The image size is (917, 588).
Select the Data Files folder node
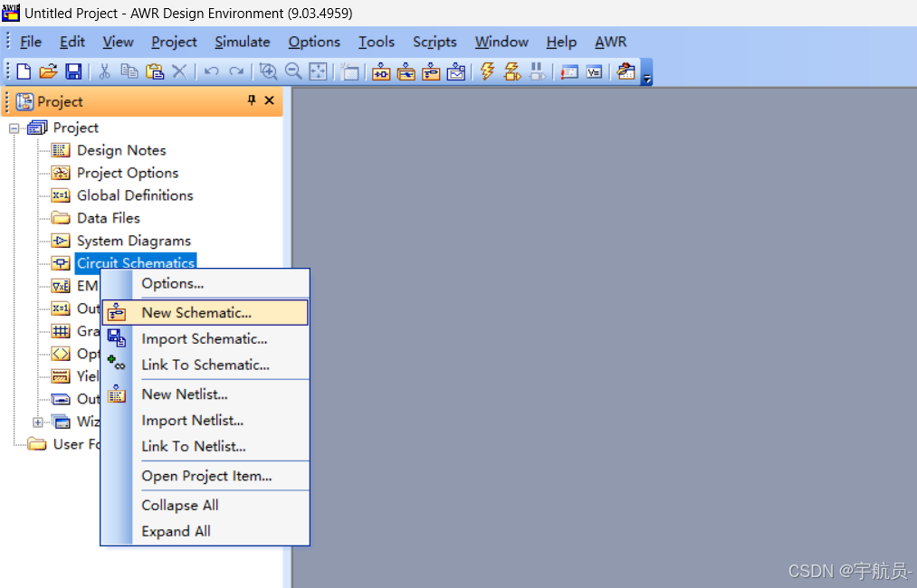coord(109,218)
